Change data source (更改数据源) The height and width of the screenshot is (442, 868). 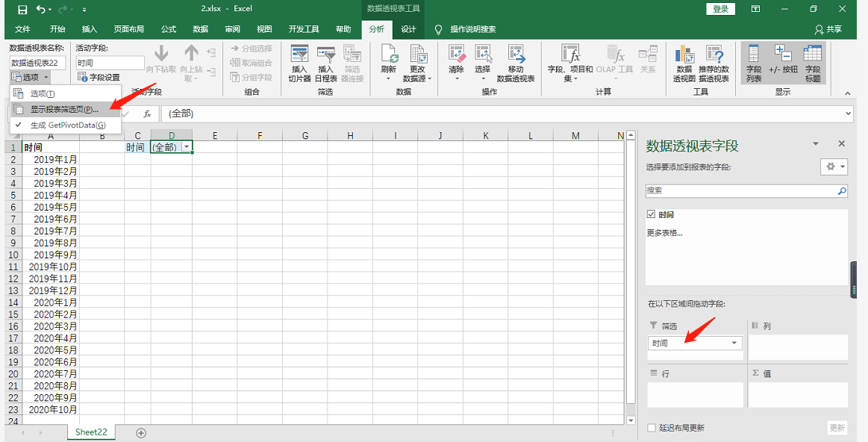coord(417,63)
